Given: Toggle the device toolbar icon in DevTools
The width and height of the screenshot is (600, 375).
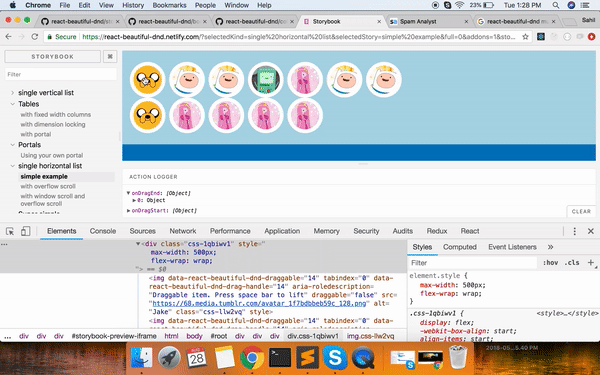Looking at the screenshot, I should [25, 231].
